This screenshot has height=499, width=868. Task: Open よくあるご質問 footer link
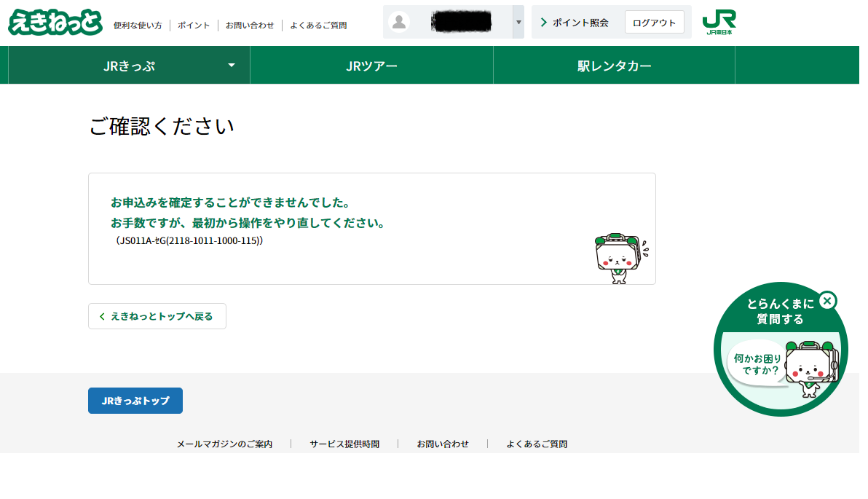click(x=537, y=444)
